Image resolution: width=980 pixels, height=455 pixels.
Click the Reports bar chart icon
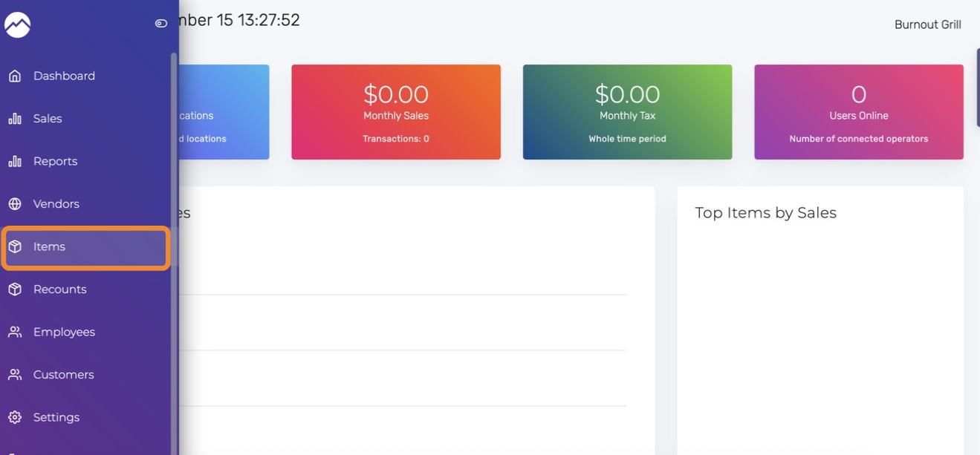(15, 161)
